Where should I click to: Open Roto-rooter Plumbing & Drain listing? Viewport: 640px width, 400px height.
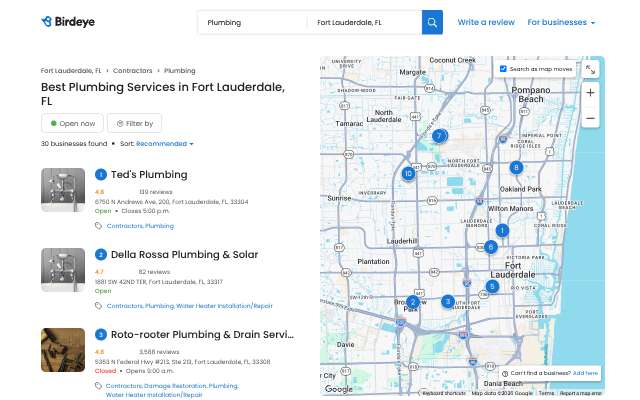point(202,335)
